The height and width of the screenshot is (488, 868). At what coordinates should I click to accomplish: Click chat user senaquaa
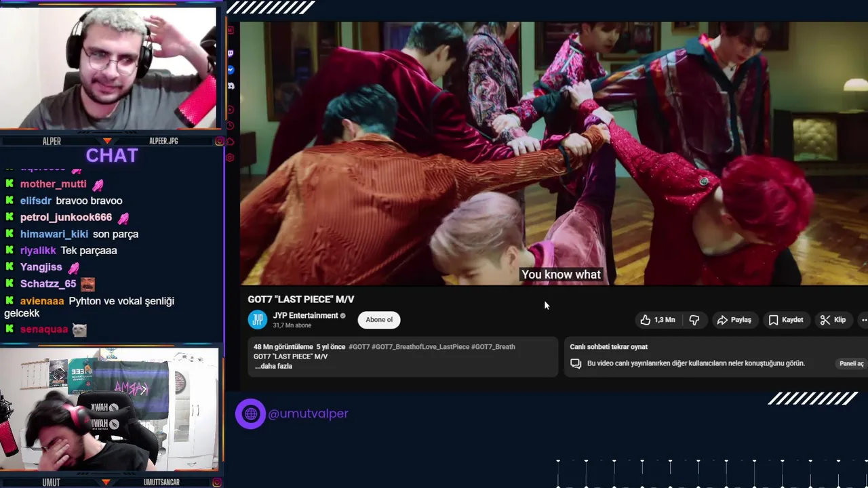pyautogui.click(x=44, y=329)
